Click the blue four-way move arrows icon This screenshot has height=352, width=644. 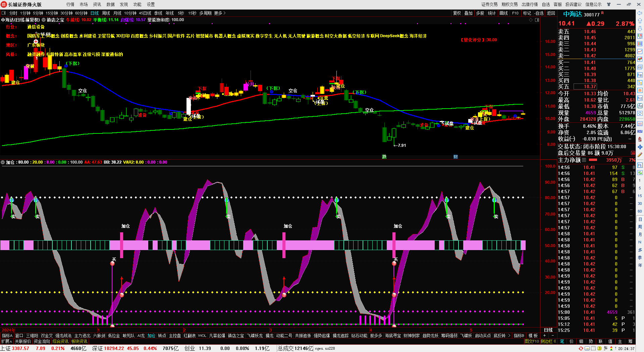[640, 147]
